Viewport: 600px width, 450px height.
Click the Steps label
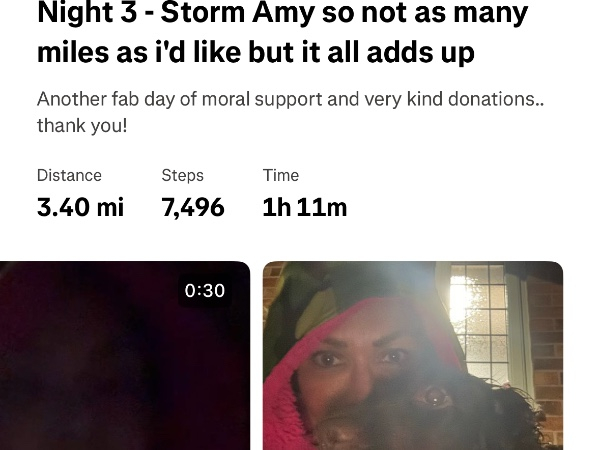pos(183,175)
